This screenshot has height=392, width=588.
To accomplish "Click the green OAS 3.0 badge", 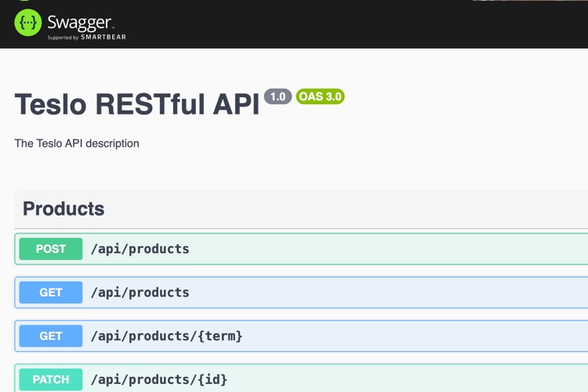I will pos(320,96).
